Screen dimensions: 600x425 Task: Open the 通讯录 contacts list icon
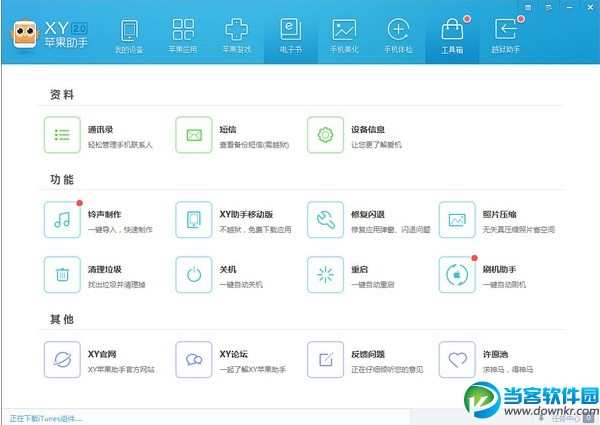62,135
